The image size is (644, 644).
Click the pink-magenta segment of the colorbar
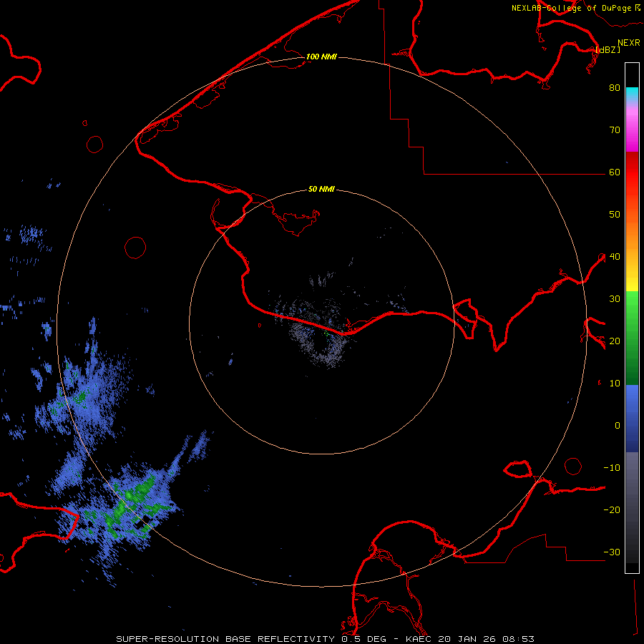tap(632, 127)
